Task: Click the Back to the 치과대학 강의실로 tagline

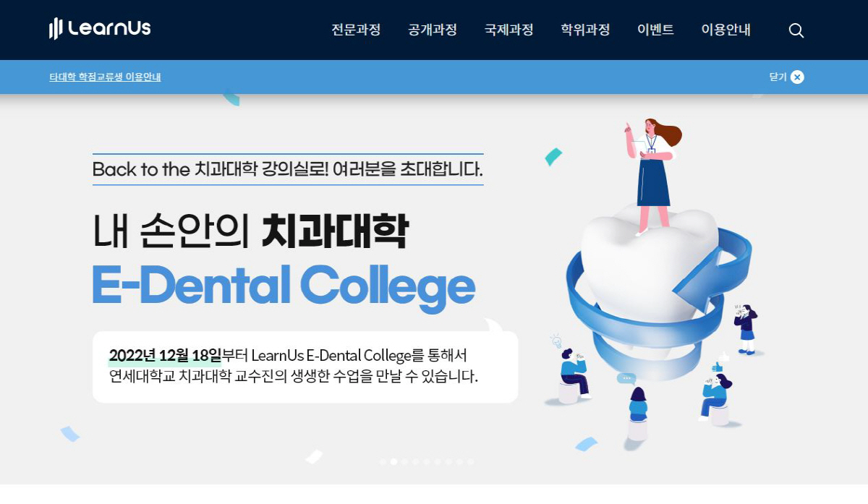Action: pyautogui.click(x=288, y=169)
